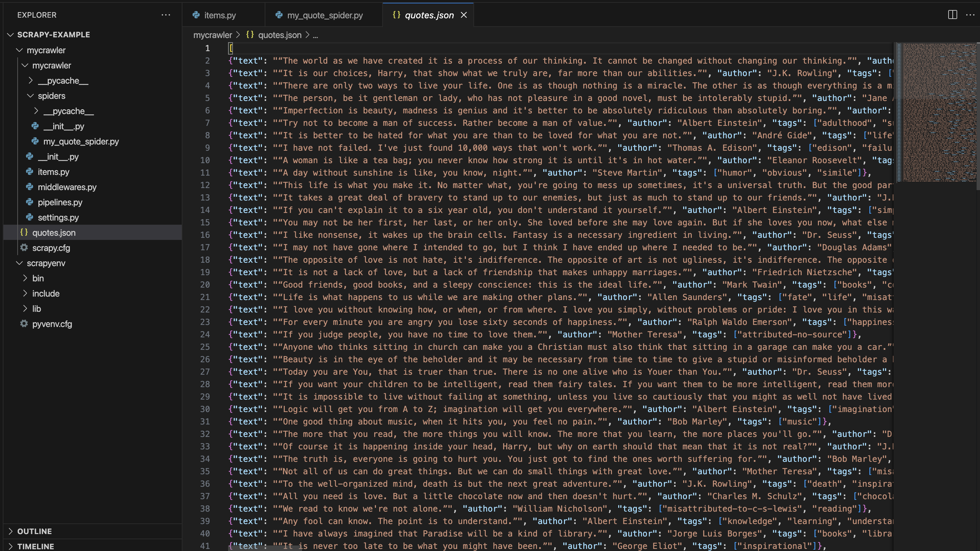Image resolution: width=980 pixels, height=551 pixels.
Task: Switch to items.py tab
Action: 223,15
